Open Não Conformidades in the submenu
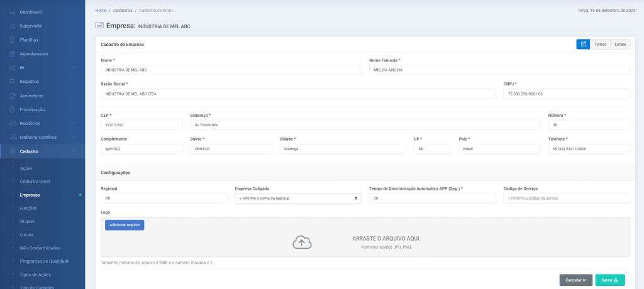This screenshot has width=644, height=289. pyautogui.click(x=40, y=248)
